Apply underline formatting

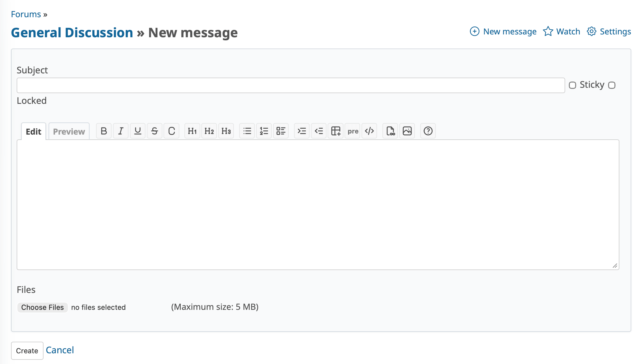[x=138, y=131]
